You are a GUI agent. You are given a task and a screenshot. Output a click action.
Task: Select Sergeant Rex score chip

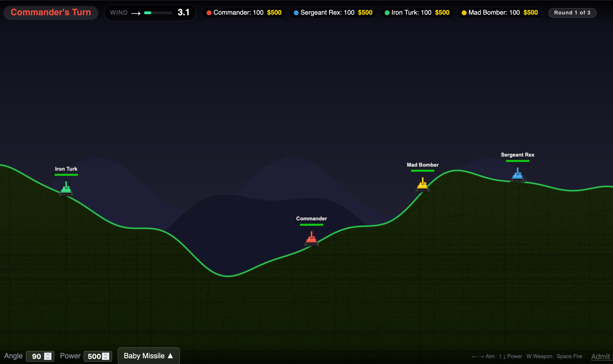coord(333,13)
